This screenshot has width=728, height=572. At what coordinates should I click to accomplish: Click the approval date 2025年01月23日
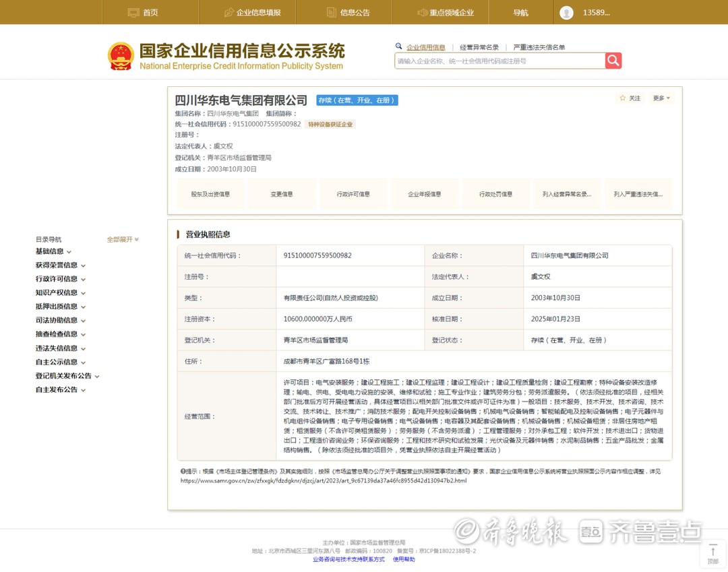pyautogui.click(x=555, y=319)
